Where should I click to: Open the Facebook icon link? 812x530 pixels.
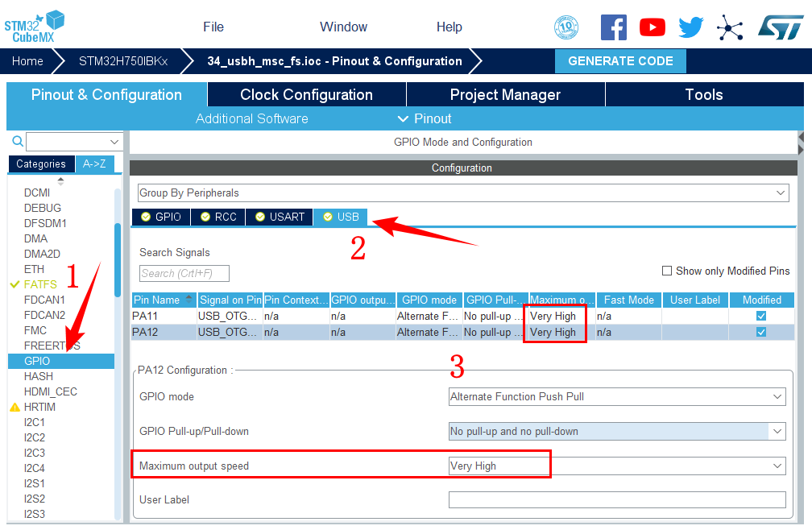[x=613, y=27]
